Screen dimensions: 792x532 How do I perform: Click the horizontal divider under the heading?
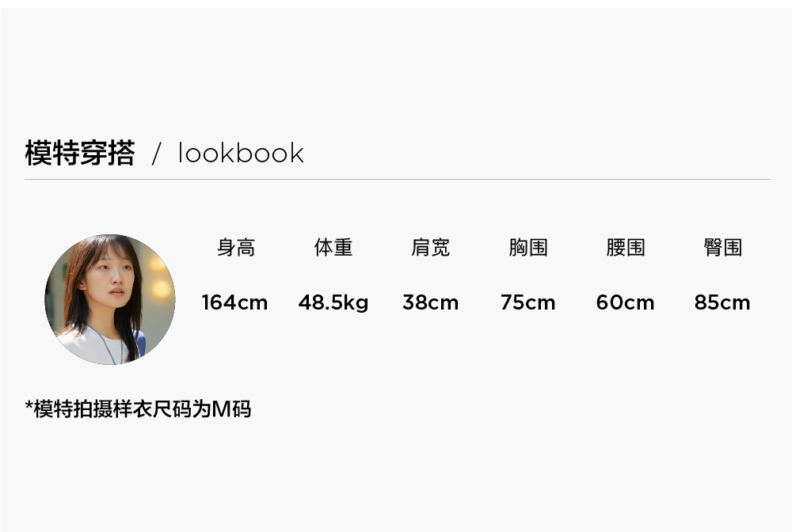coord(398,179)
